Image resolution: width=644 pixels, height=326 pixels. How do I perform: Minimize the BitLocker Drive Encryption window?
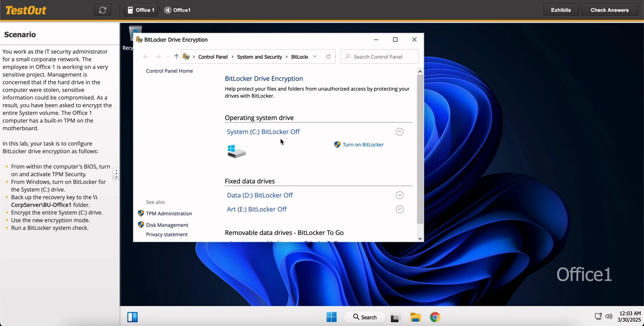coord(376,40)
